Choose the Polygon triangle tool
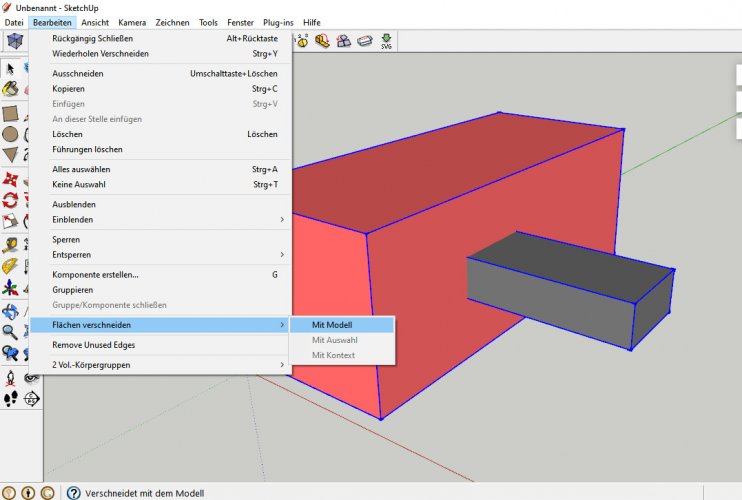 [x=10, y=154]
